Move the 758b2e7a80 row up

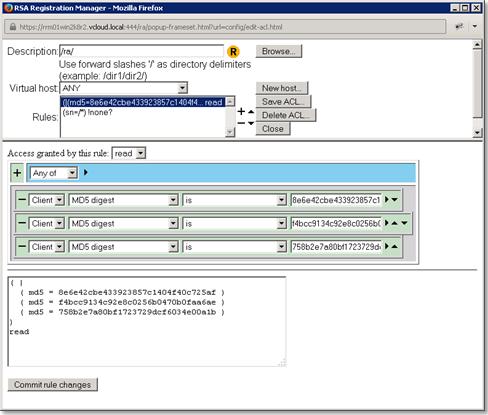tap(395, 246)
